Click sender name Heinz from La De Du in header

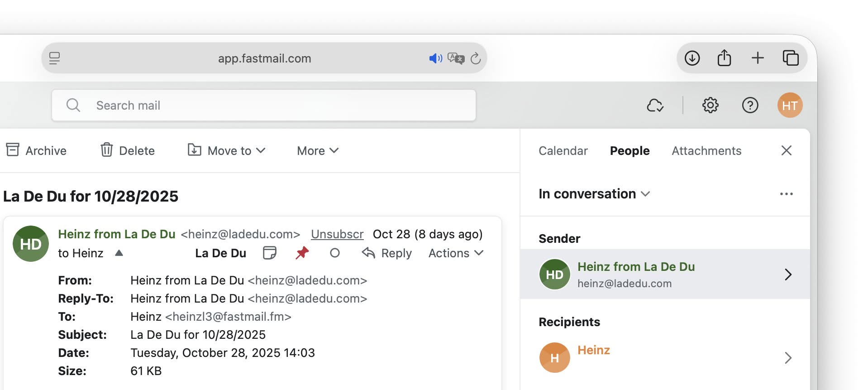117,234
